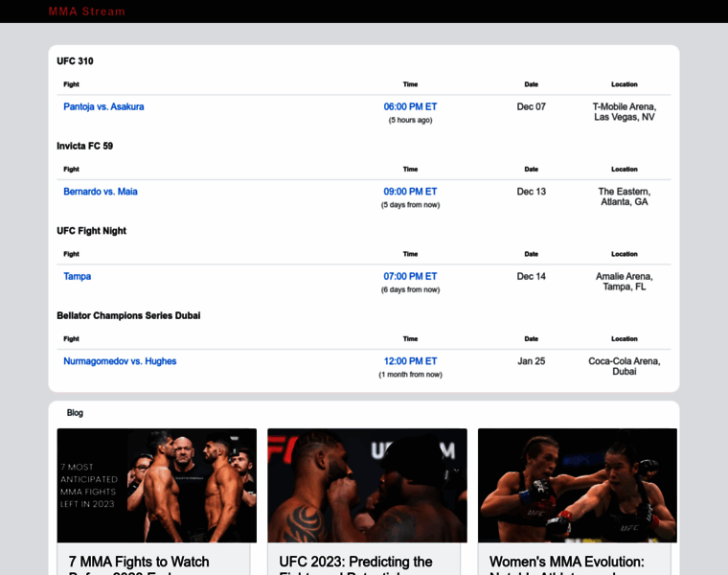Viewport: 728px width, 575px height.
Task: Click the Time column header under UFC 310
Action: [410, 84]
